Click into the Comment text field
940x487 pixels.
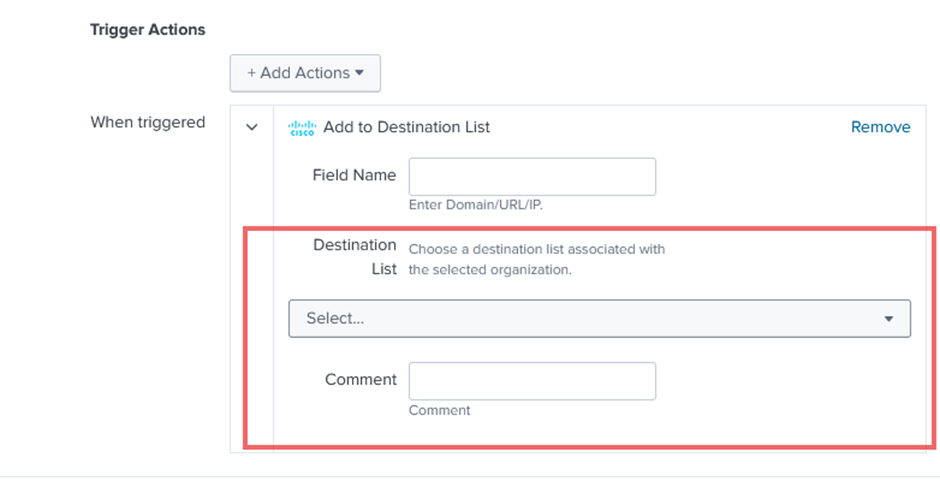tap(532, 381)
